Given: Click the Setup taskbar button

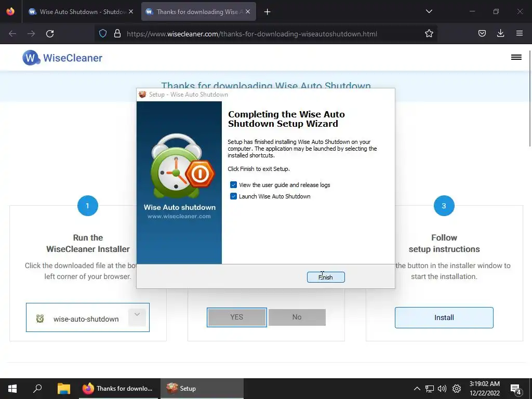Looking at the screenshot, I should (202, 389).
